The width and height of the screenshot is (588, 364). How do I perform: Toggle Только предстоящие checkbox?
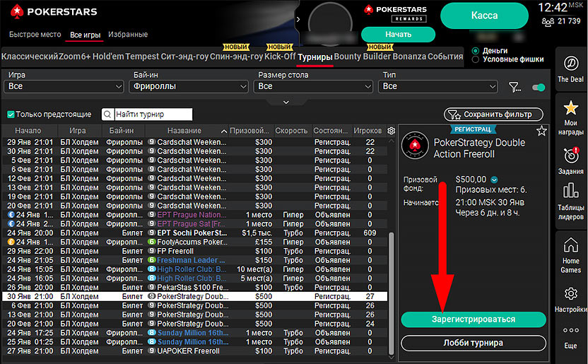11,115
